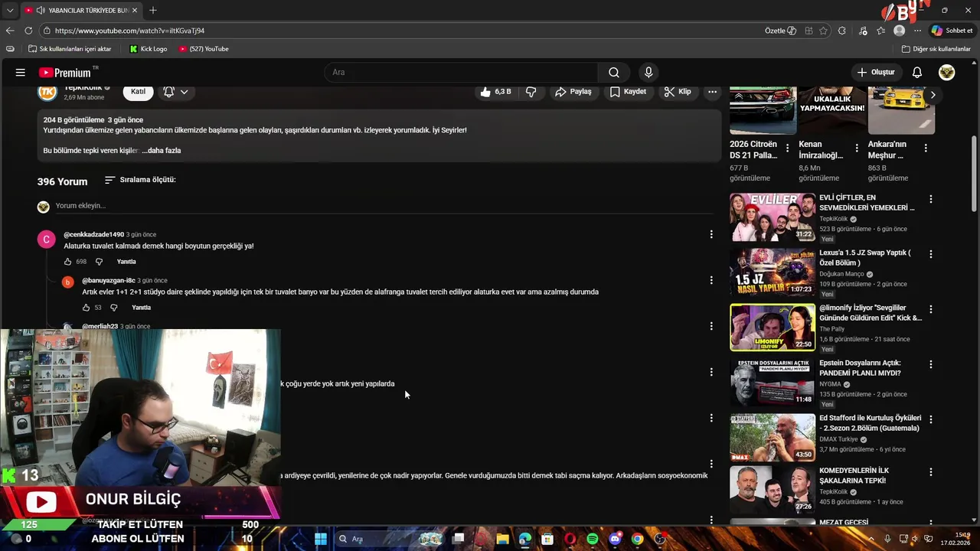Viewport: 980px width, 551px height.
Task: Open Chrome from the taskbar
Action: coord(637,539)
